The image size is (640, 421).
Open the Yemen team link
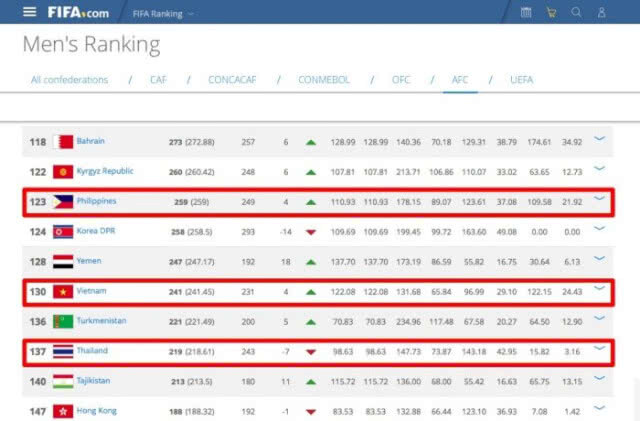pos(89,261)
